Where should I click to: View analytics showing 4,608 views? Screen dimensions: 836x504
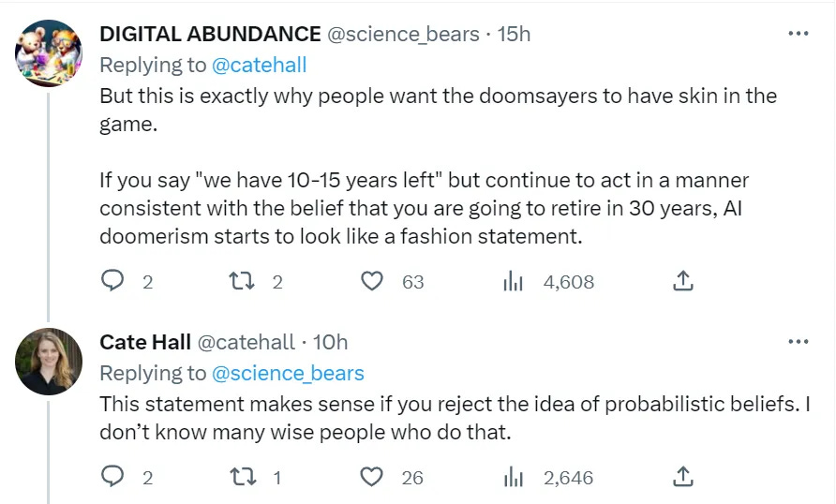point(513,281)
